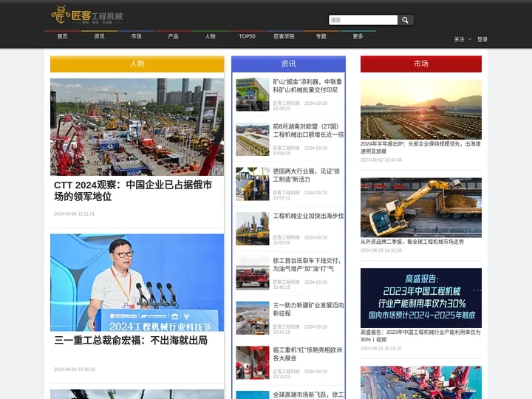The height and width of the screenshot is (399, 532).
Task: Open 高盛报告 2023年产能利用率 text link
Action: point(420,336)
